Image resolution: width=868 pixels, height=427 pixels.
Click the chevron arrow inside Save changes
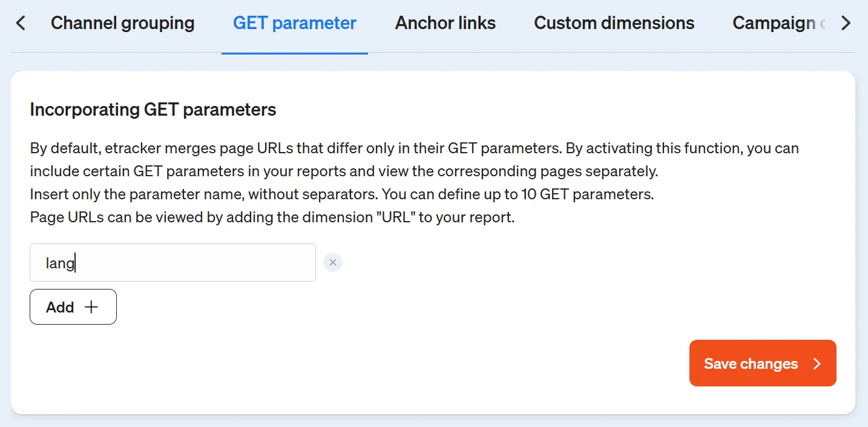(817, 363)
